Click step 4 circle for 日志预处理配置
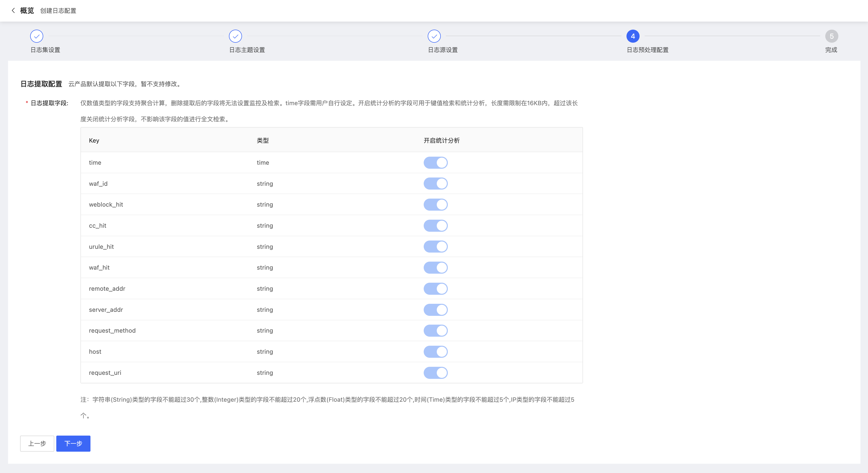Viewport: 868px width, 473px height. [633, 36]
